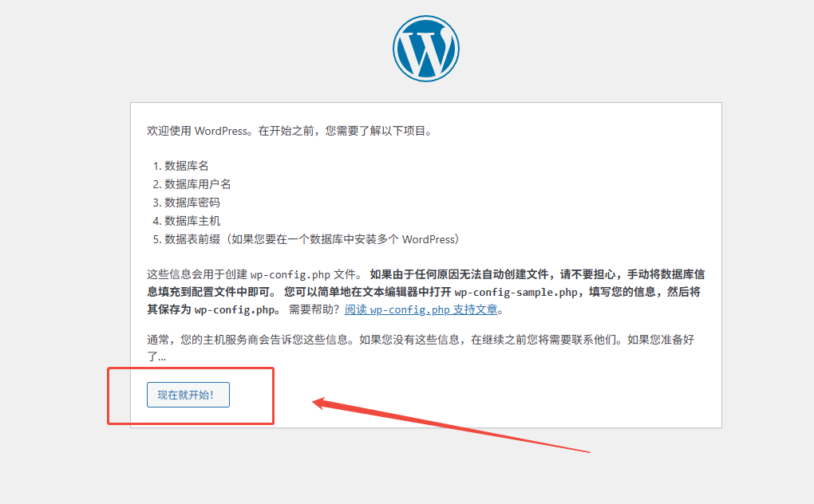Screen dimensions: 814x504
Task: Select the list item 数据表前缀
Action: click(x=311, y=239)
